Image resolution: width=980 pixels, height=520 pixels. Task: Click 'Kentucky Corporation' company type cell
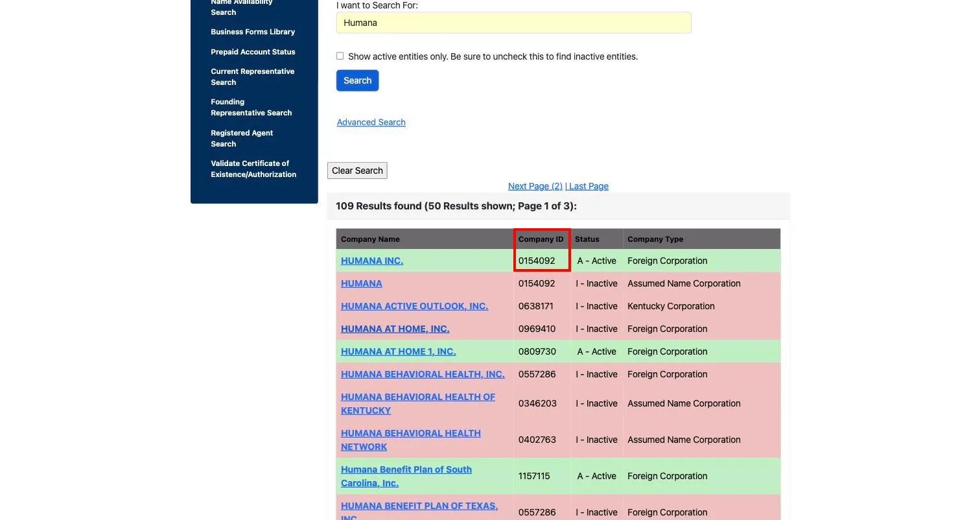click(x=671, y=306)
